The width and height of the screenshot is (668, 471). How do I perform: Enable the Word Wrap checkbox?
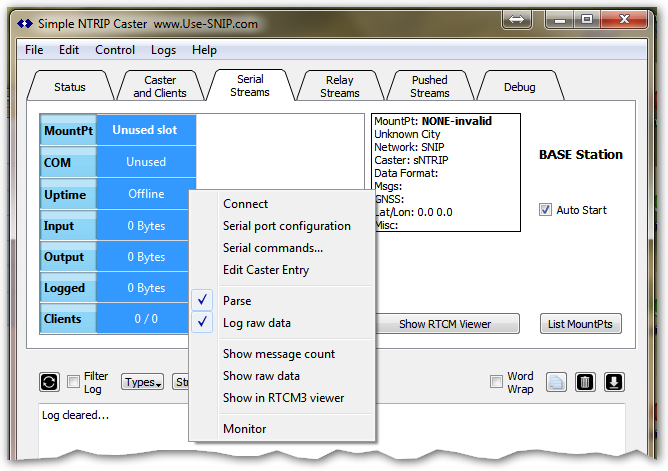point(496,381)
